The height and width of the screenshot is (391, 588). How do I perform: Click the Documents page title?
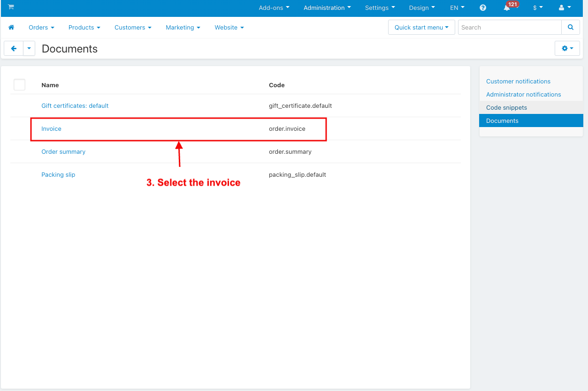click(x=69, y=49)
